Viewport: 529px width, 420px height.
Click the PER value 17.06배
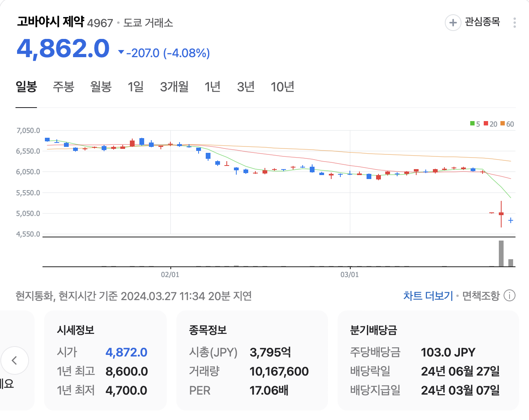point(269,390)
